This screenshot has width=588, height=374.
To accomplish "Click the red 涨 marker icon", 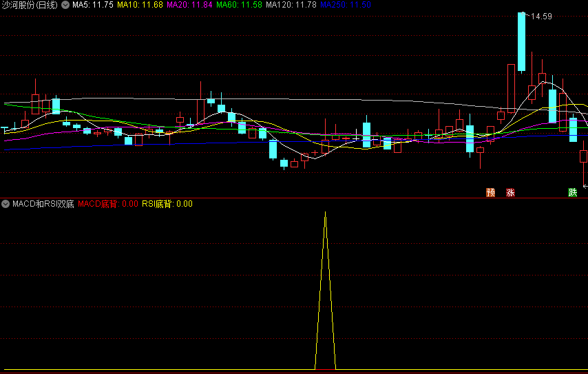I will coord(510,193).
